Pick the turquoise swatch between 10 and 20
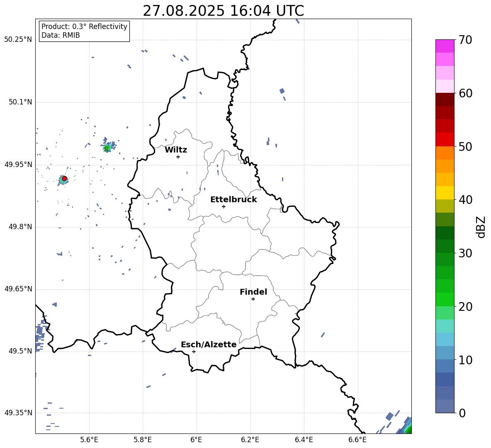Screen dimensions: 491x448 tap(445, 326)
